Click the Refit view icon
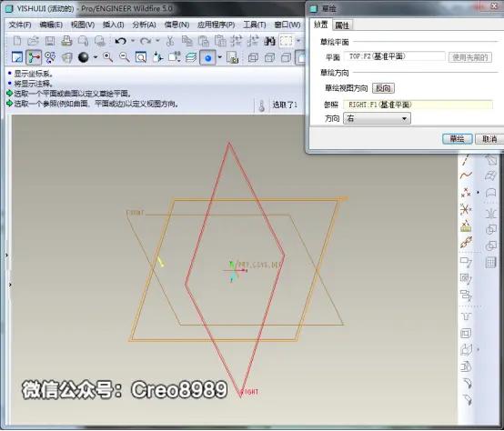Image resolution: width=504 pixels, height=431 pixels. point(140,57)
